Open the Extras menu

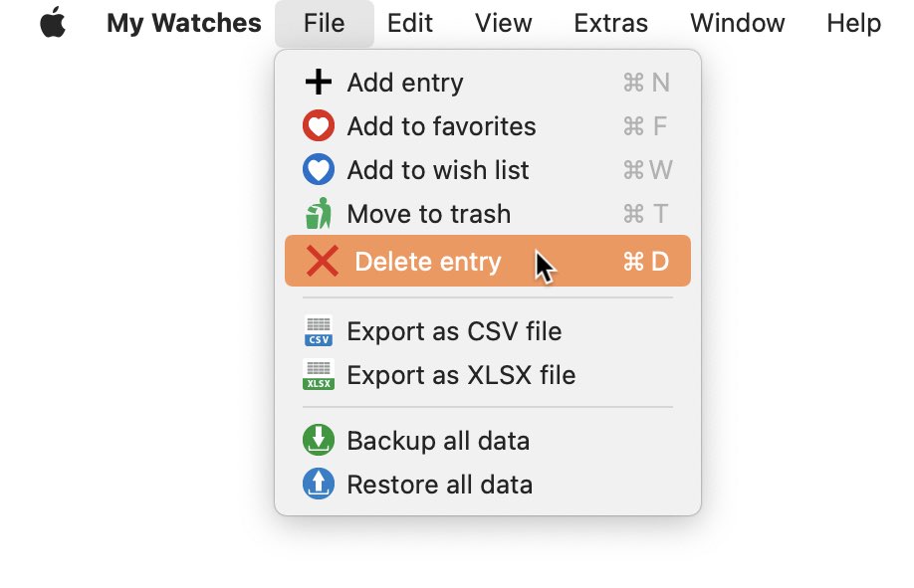[610, 23]
